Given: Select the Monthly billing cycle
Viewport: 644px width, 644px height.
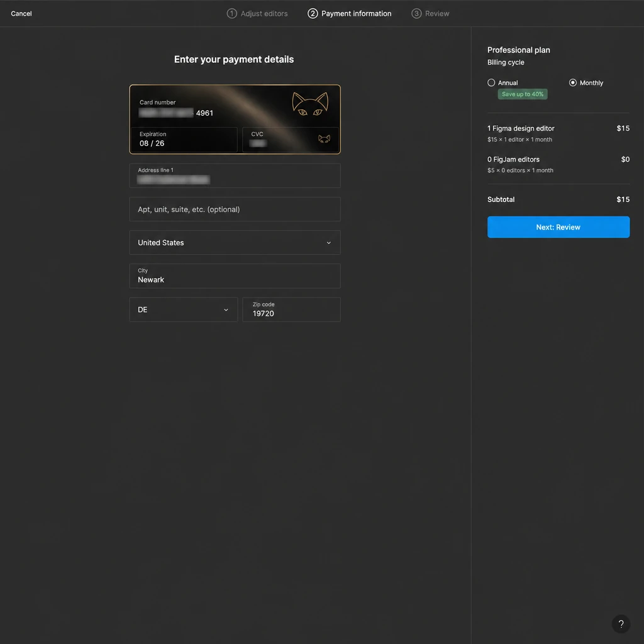Looking at the screenshot, I should click(572, 82).
